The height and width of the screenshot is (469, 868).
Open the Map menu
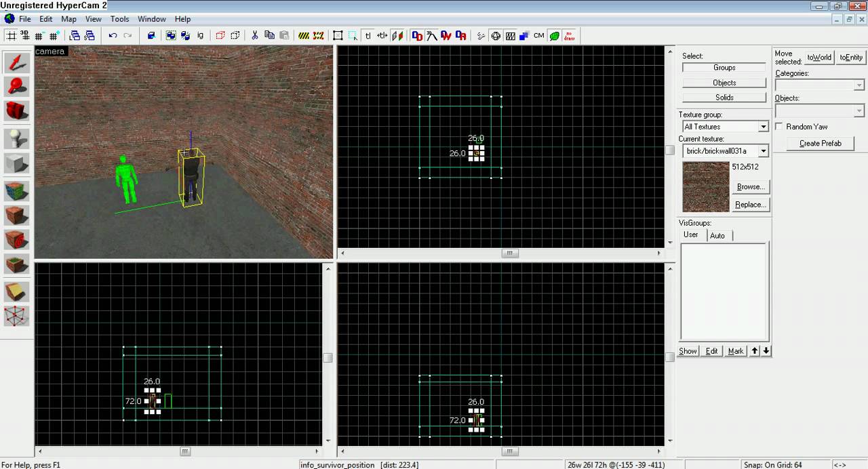(68, 19)
